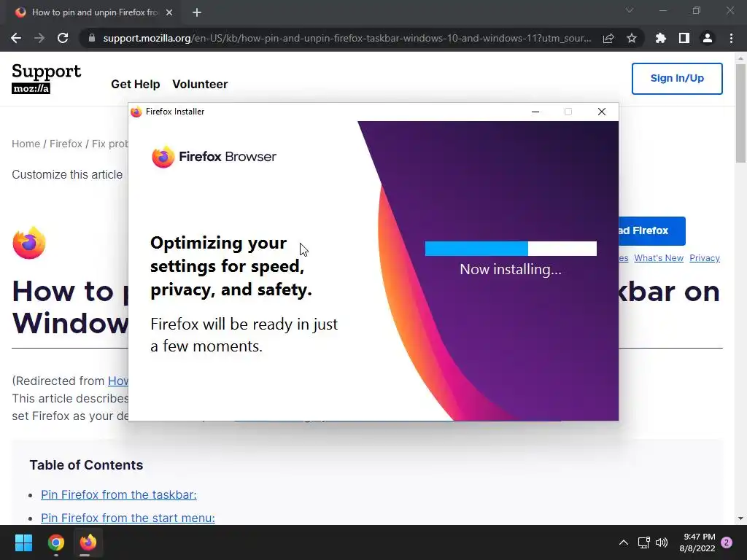Click the page vertical scrollbar thumb
Image resolution: width=747 pixels, height=560 pixels.
click(x=741, y=113)
